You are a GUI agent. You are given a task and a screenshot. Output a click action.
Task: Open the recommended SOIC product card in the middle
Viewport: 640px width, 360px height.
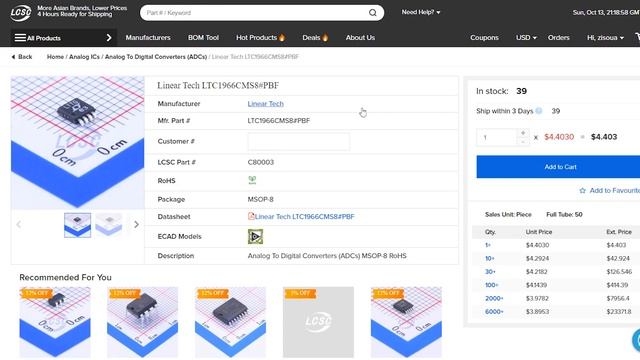coord(231,322)
